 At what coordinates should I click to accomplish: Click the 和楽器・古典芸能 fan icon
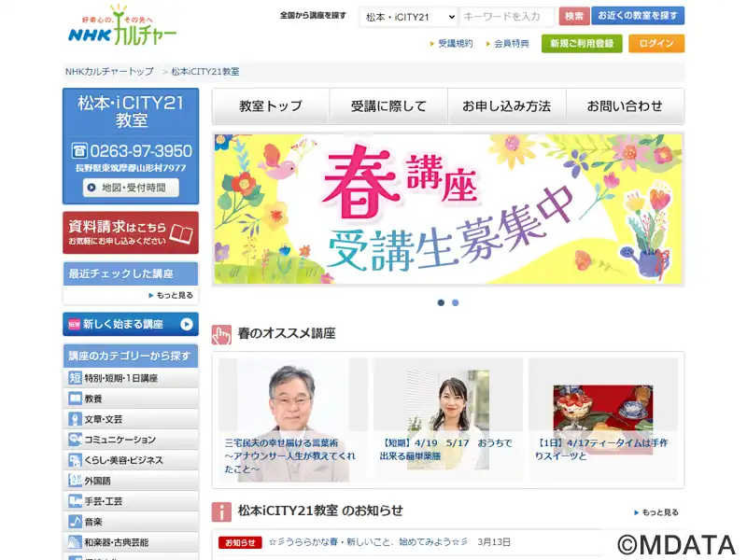[x=75, y=542]
